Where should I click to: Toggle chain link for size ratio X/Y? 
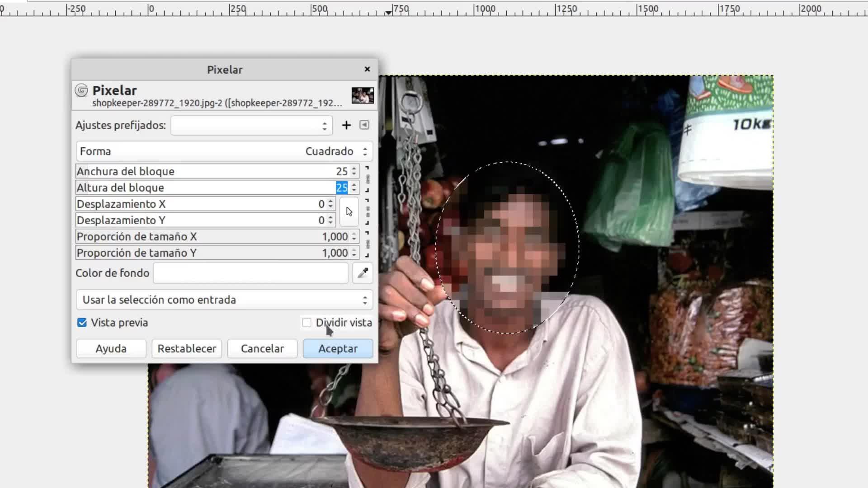(x=368, y=244)
